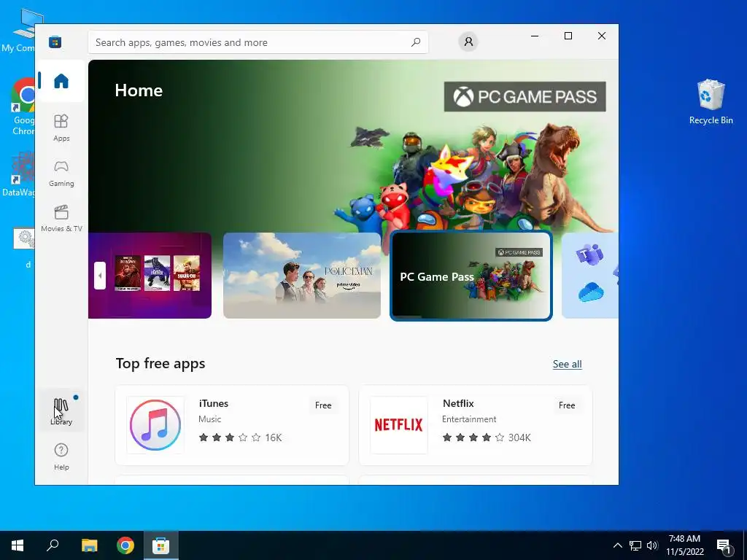The image size is (747, 560).
Task: Click the Microsoft Store logo icon
Action: point(55,42)
